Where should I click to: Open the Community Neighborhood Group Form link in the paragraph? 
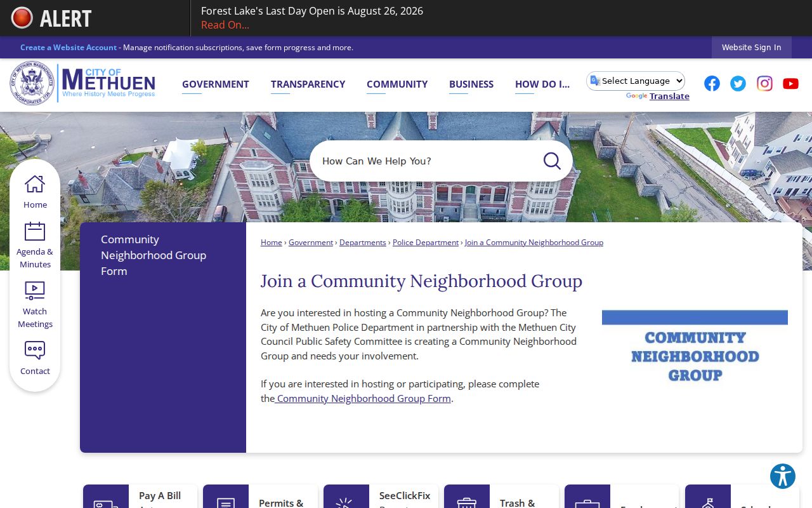click(363, 398)
